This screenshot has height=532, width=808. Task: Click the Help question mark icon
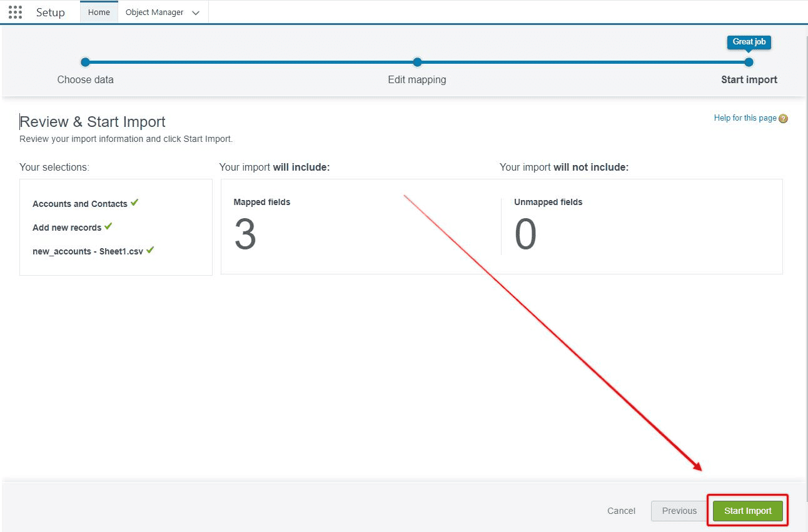point(783,118)
